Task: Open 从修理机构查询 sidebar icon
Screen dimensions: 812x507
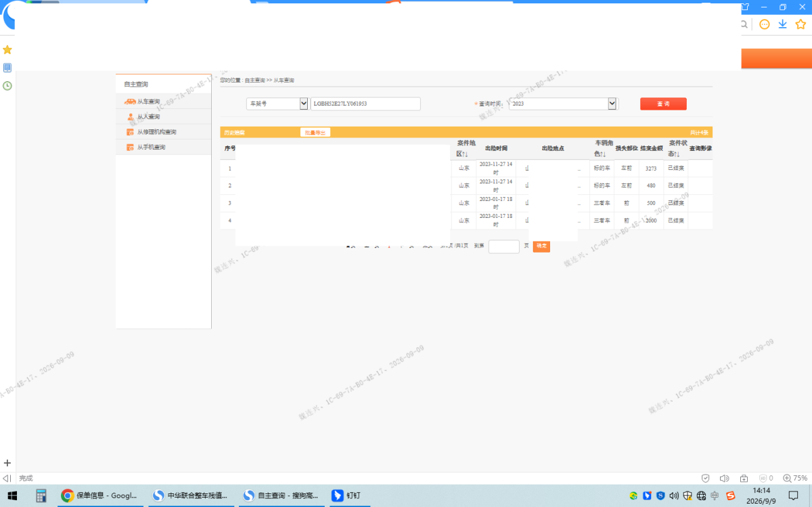Action: 131,132
